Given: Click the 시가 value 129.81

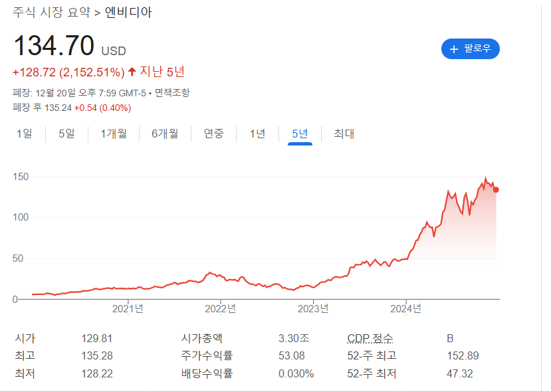Looking at the screenshot, I should 97,339.
